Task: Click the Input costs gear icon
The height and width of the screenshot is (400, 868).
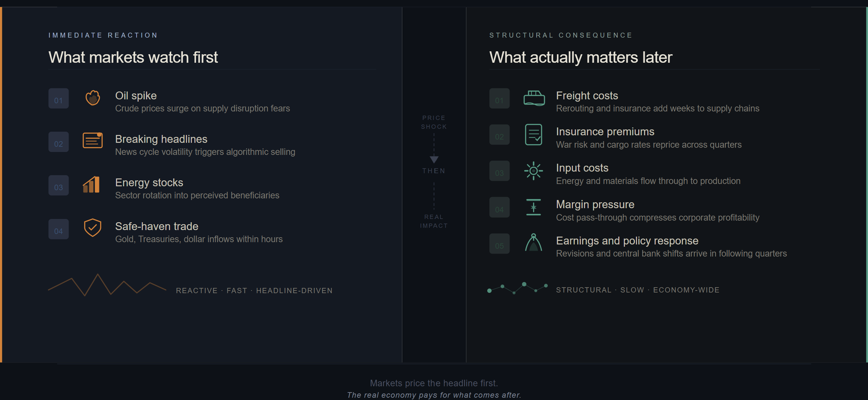Action: click(x=533, y=171)
